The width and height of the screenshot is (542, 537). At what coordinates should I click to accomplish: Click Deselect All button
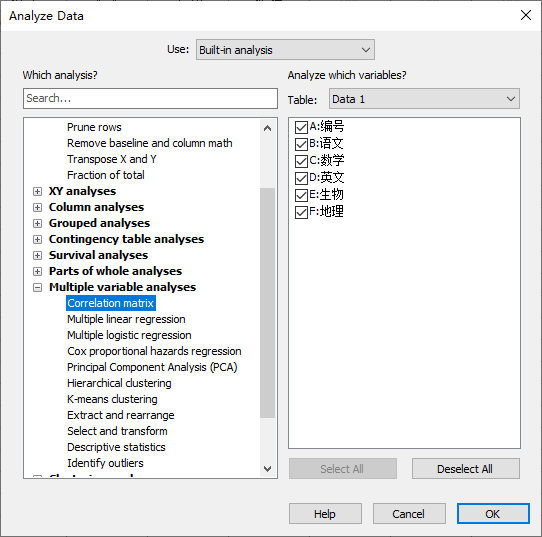(x=466, y=469)
